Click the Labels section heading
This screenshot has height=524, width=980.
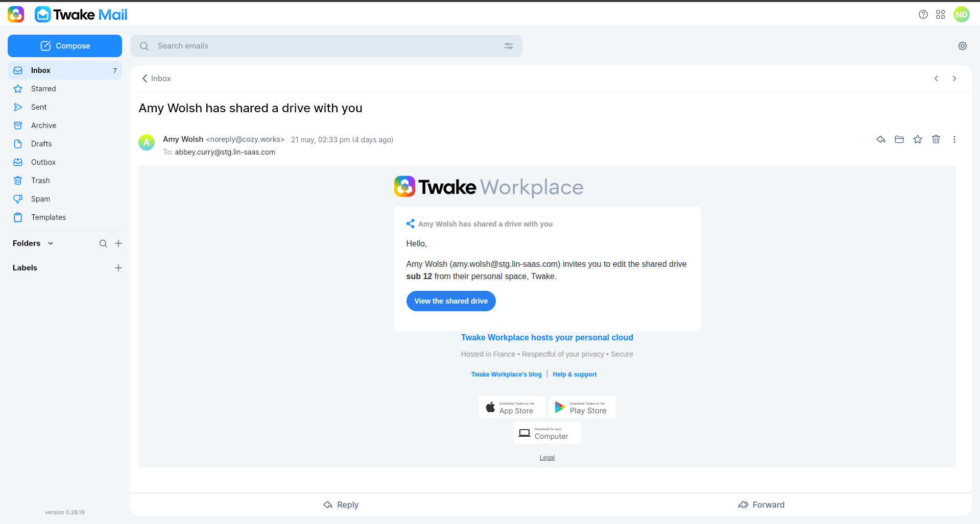click(25, 268)
